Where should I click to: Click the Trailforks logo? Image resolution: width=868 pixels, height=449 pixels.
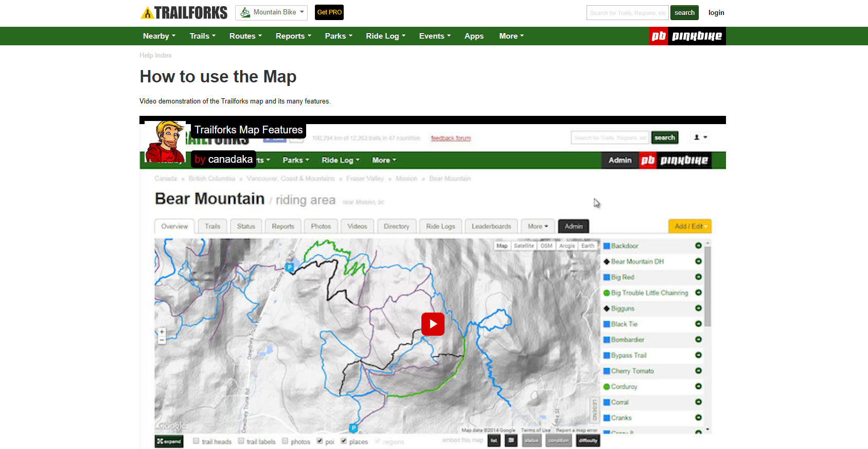[x=184, y=13]
